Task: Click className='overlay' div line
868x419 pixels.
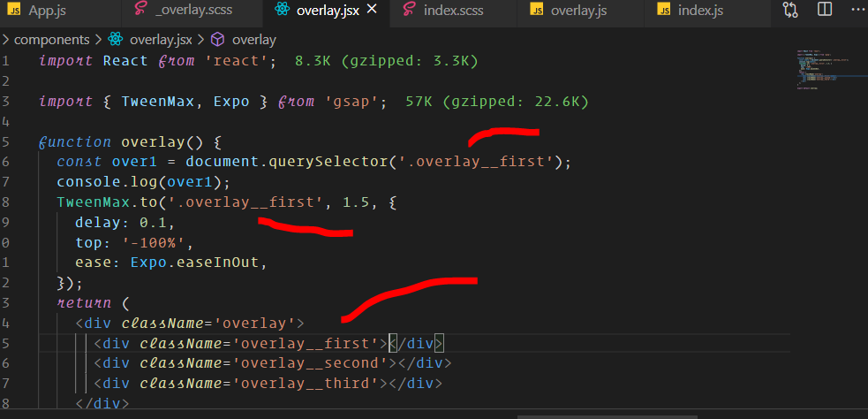Action: click(x=190, y=324)
